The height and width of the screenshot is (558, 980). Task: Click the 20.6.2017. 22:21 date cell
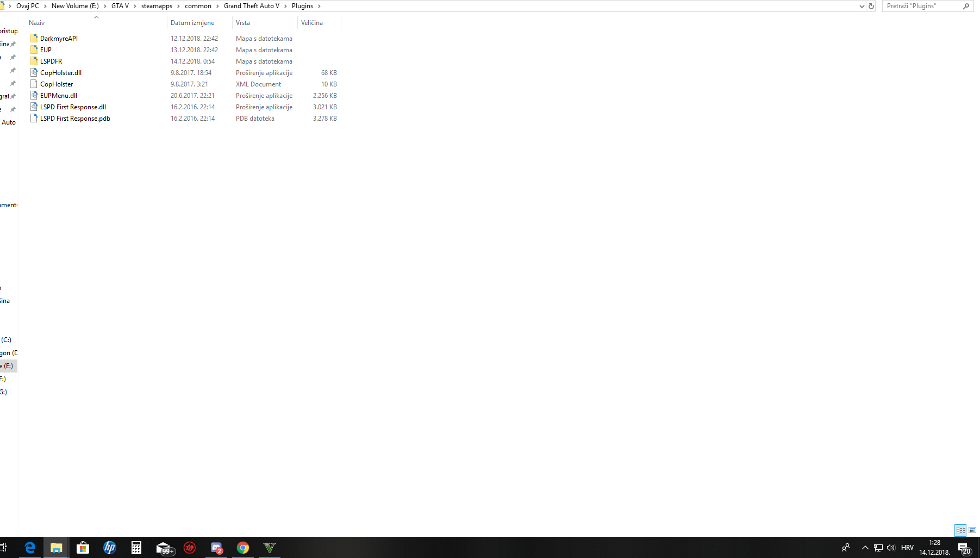click(192, 96)
